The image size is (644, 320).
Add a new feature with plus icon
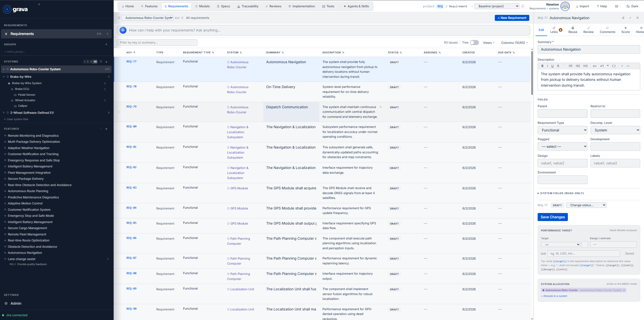coord(106,129)
